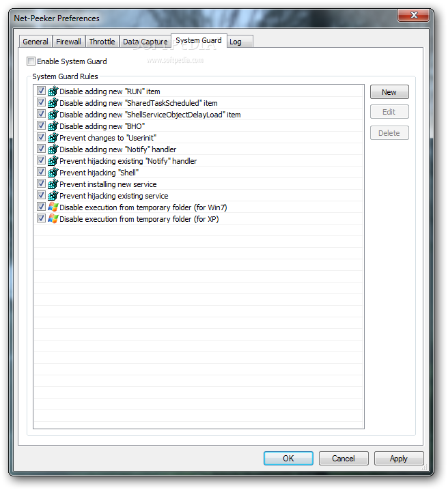Select the System Guard tab
This screenshot has width=448, height=490.
point(199,41)
